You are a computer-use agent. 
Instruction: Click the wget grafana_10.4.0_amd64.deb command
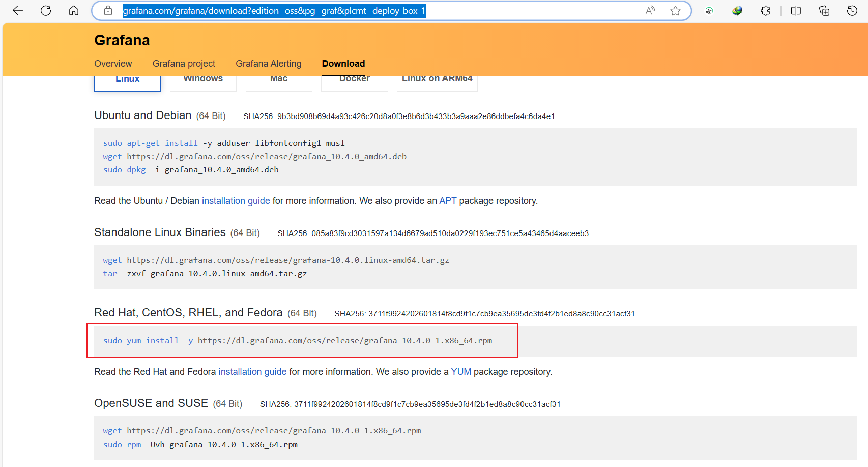click(255, 157)
